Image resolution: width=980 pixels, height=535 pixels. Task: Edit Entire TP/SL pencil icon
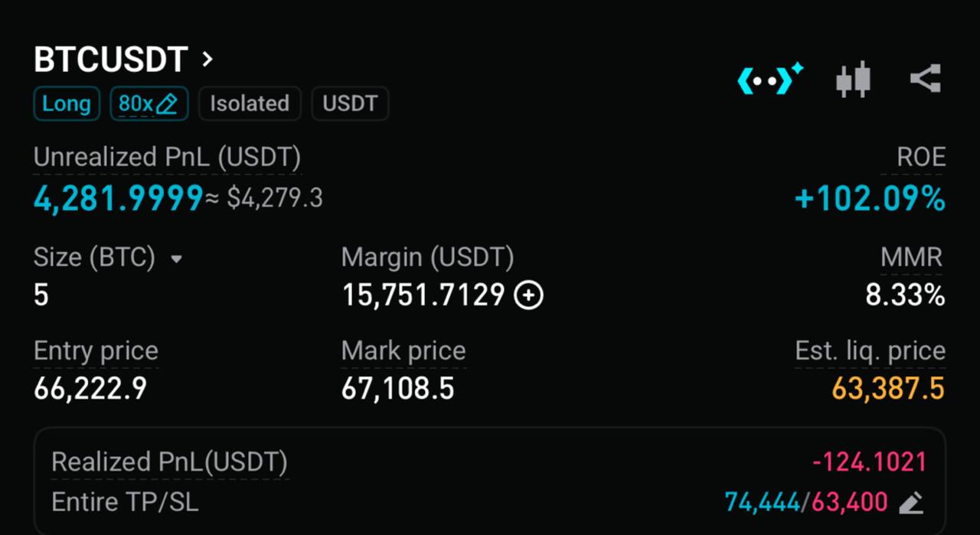(910, 503)
